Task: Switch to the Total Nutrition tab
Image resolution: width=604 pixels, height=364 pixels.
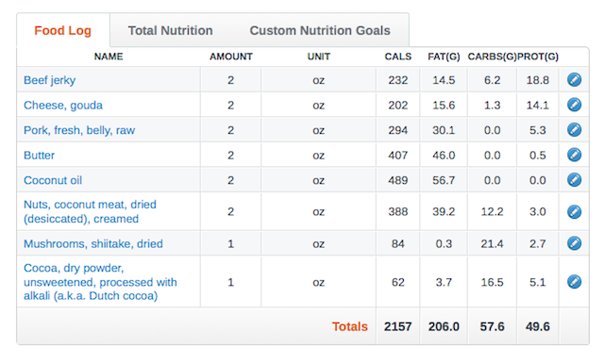Action: 170,30
